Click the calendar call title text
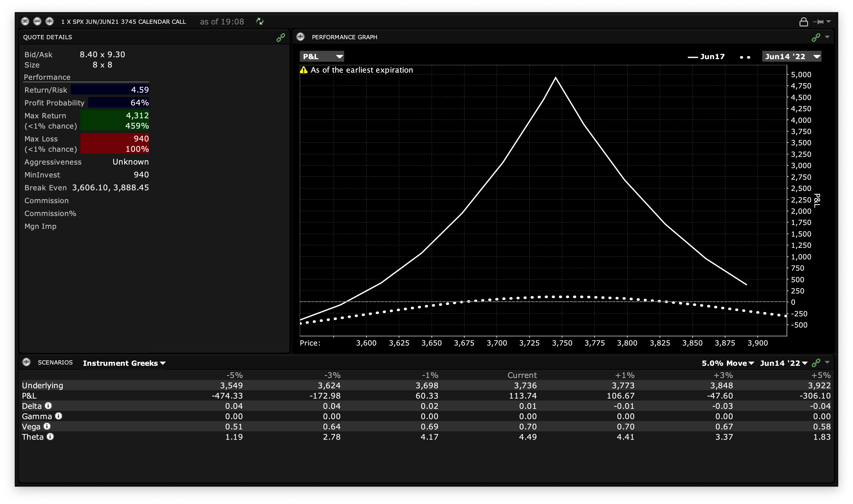This screenshot has height=504, width=853. click(x=124, y=22)
